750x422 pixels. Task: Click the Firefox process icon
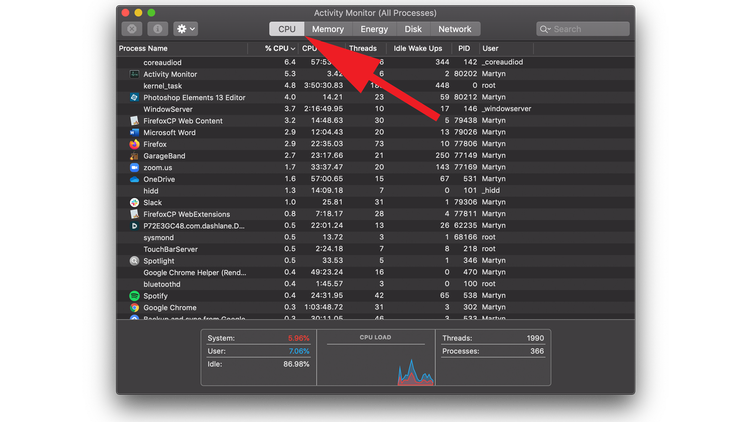134,144
